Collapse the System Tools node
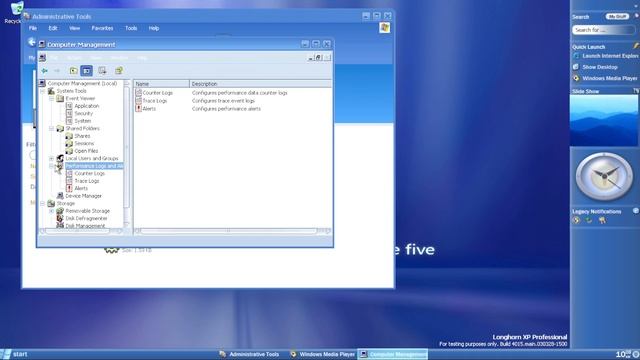This screenshot has width=640, height=360. (42, 91)
